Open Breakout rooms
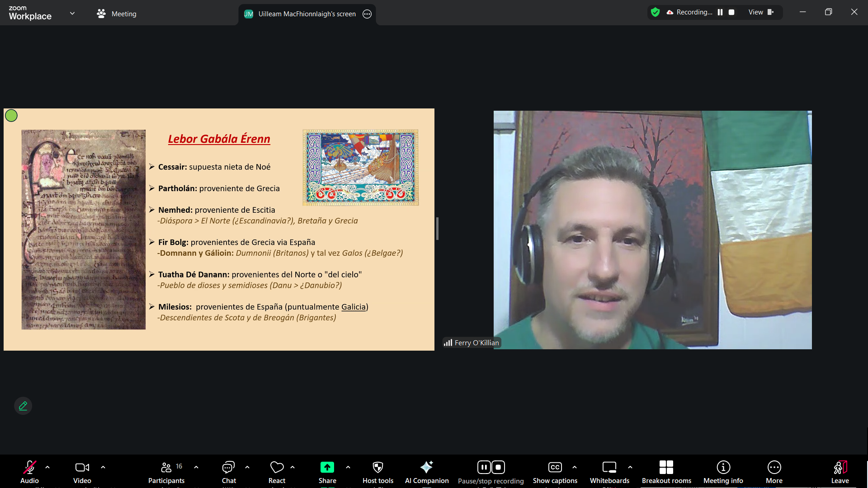Image resolution: width=868 pixels, height=488 pixels. (666, 471)
